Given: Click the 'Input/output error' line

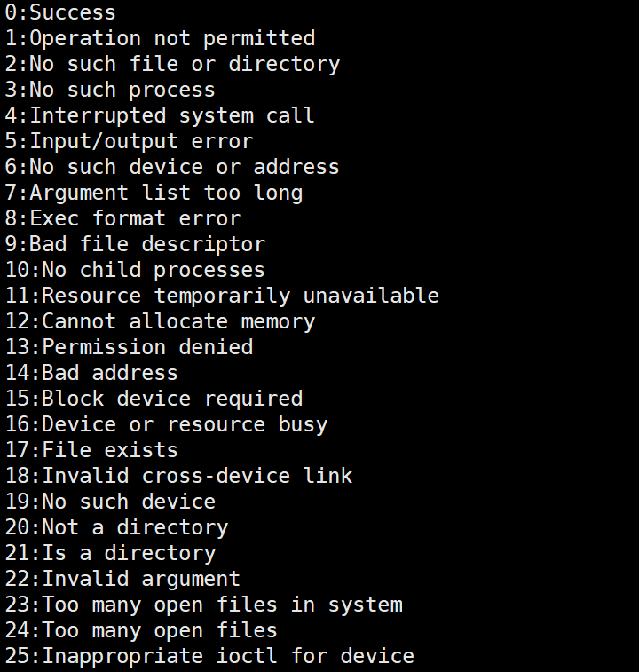Looking at the screenshot, I should point(129,141).
